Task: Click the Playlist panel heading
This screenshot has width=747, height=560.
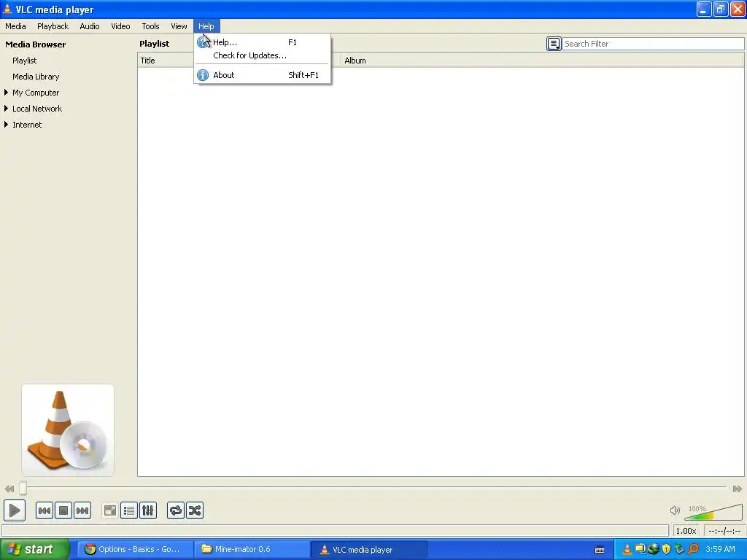Action: pos(155,44)
